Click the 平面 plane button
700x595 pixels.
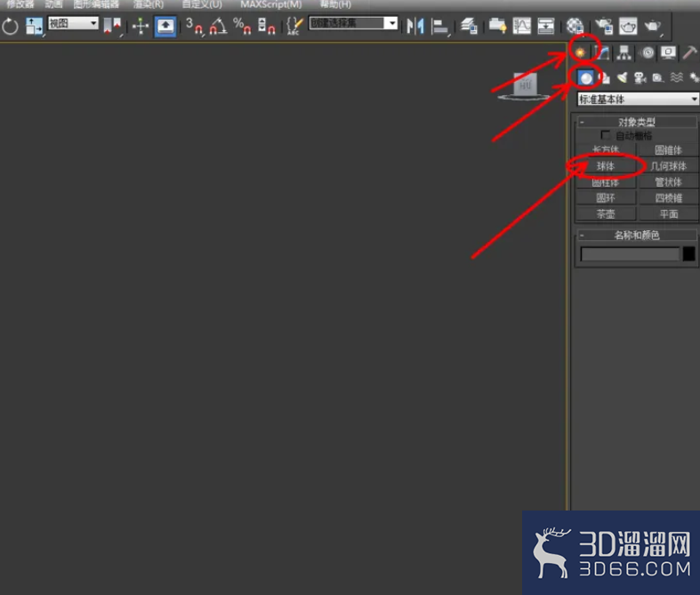[x=668, y=213]
